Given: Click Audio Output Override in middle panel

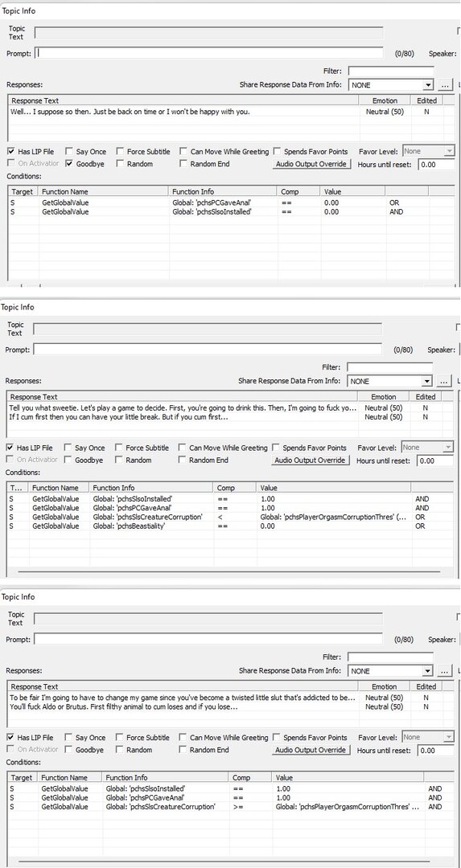Looking at the screenshot, I should pos(312,460).
